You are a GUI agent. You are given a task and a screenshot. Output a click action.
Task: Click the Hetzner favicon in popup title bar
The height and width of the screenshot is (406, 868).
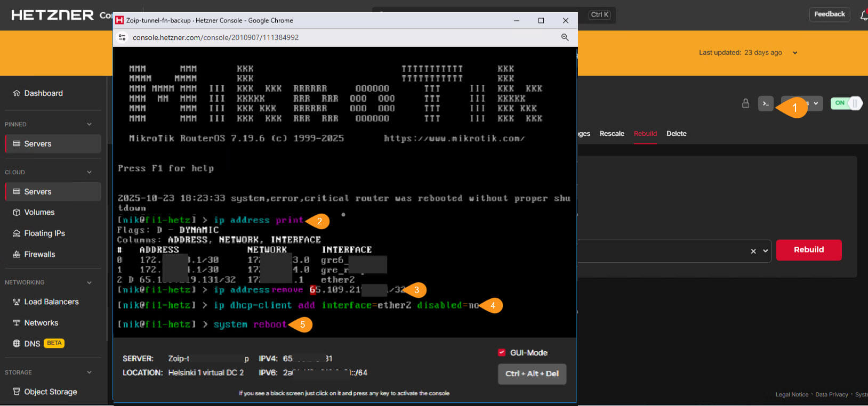[119, 20]
